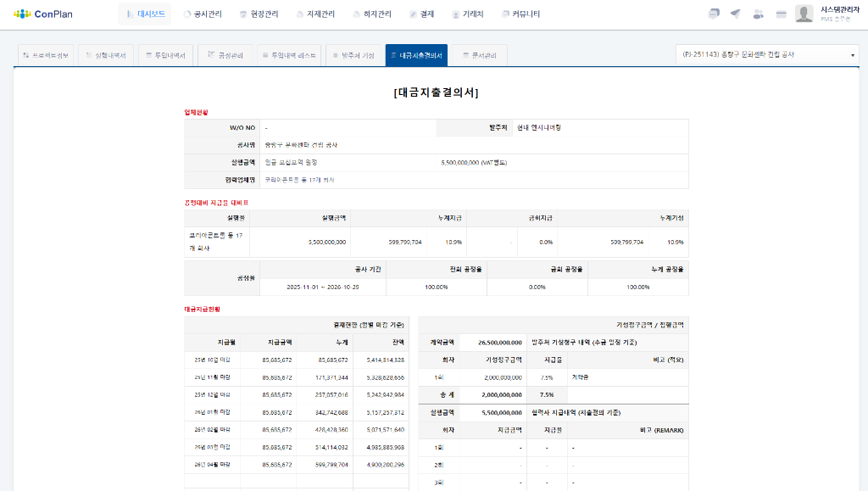Screen dimensions: 868x491
Task: Click the 5,414,314,328 balance cell
Action: click(x=381, y=360)
